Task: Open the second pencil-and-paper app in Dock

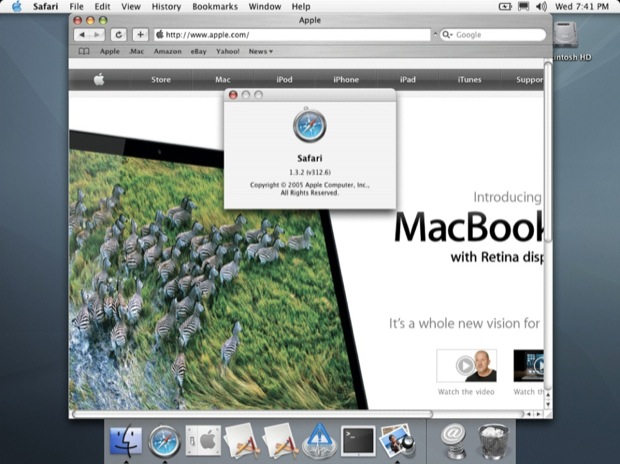Action: [281, 440]
